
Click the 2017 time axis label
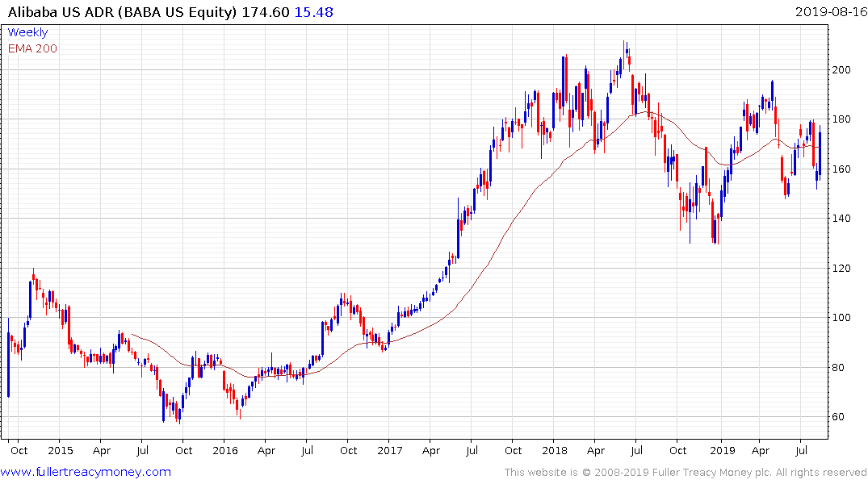point(390,450)
